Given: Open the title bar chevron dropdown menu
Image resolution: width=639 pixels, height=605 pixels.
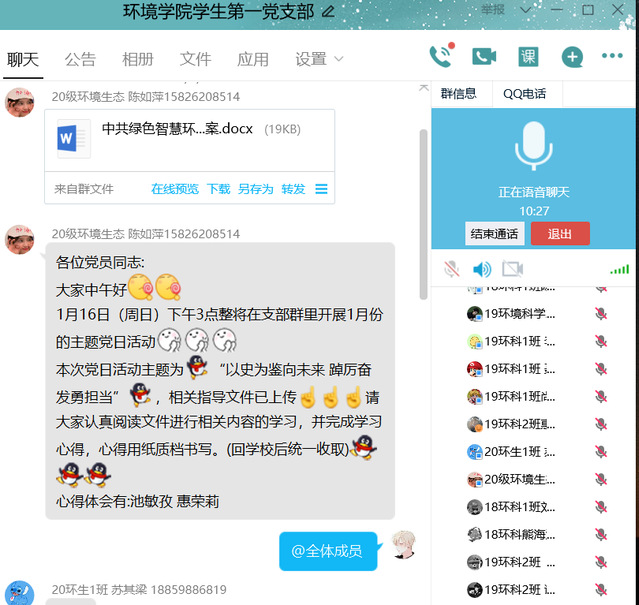Looking at the screenshot, I should pos(528,10).
